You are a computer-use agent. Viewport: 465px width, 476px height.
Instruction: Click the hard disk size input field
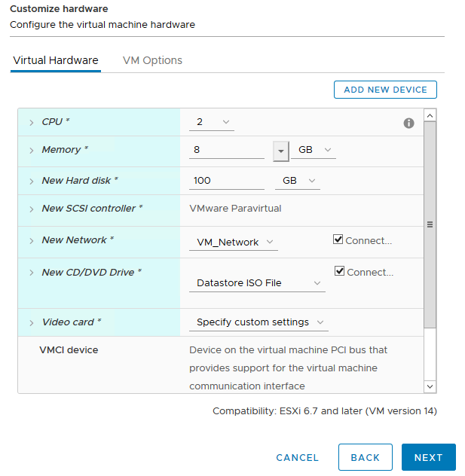(x=226, y=181)
